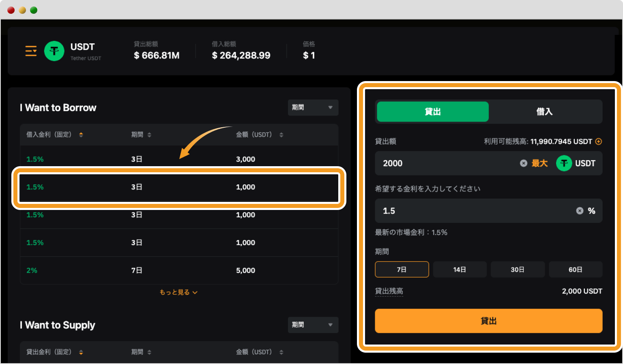Click the 貸出残高 underlined label

coord(389,291)
